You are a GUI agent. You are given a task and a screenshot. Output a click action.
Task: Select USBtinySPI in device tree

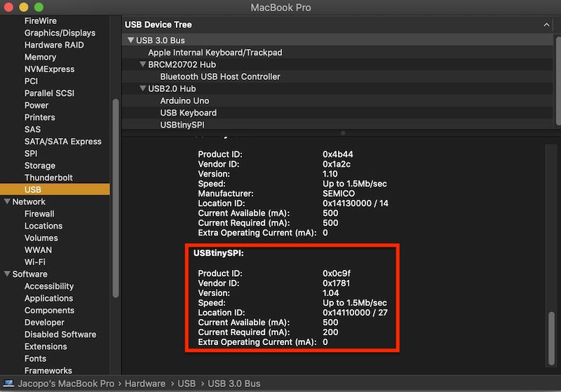coord(338,124)
